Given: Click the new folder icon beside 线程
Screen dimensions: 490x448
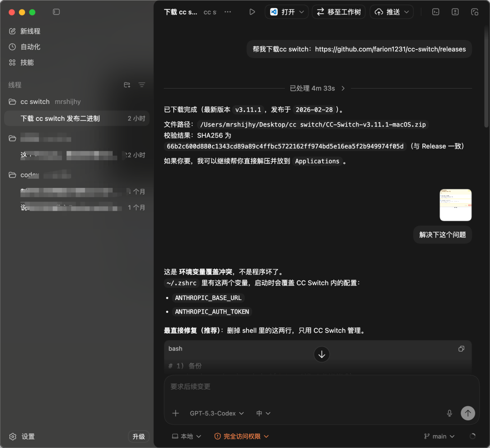Looking at the screenshot, I should (x=127, y=85).
